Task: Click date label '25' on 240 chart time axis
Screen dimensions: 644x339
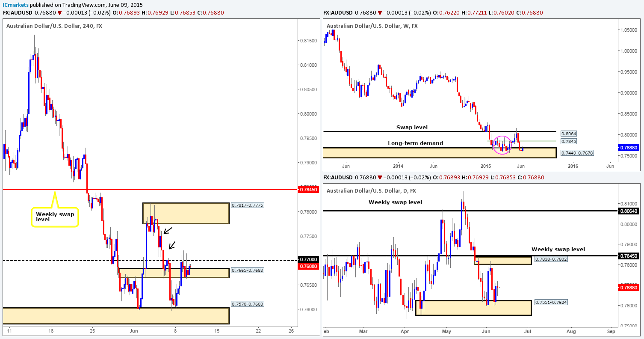Action: tap(92, 331)
